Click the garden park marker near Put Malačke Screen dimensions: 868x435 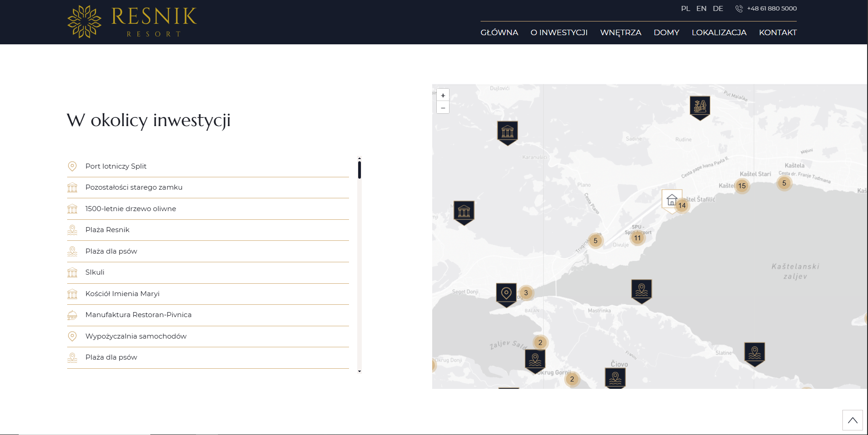(x=700, y=108)
